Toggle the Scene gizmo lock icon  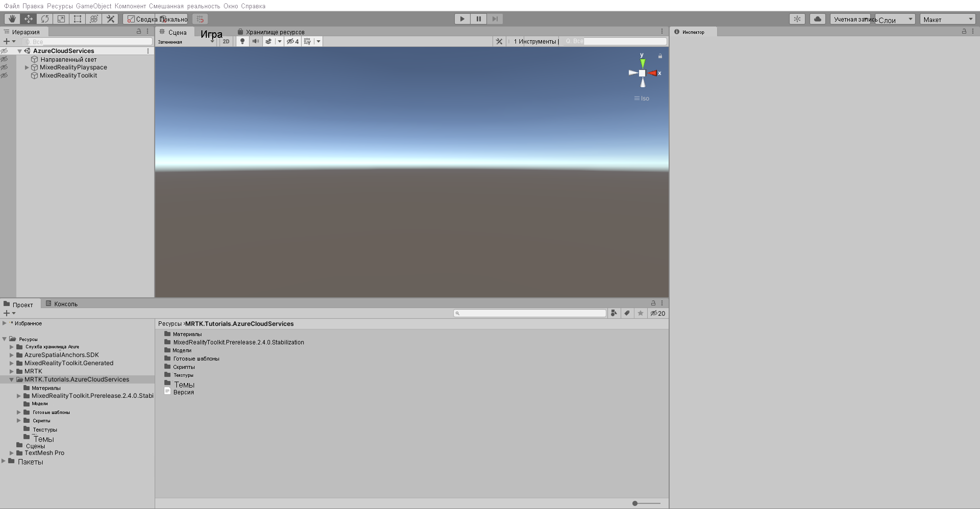tap(660, 56)
